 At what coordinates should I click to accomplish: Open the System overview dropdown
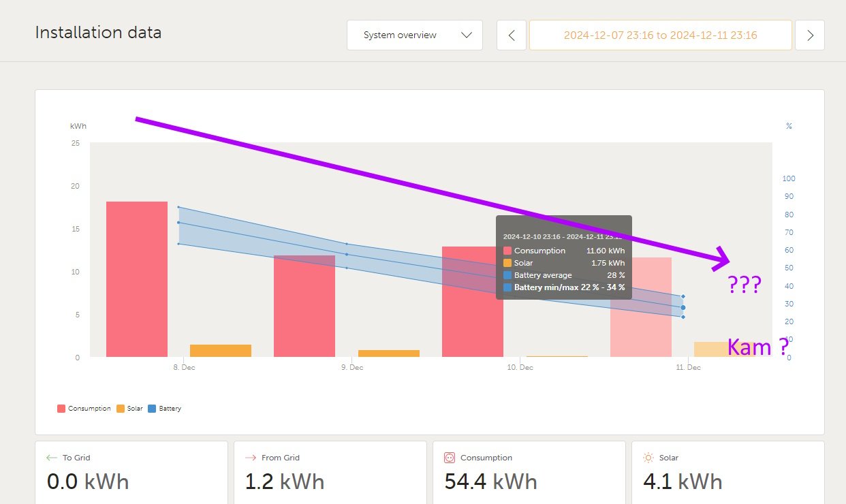pyautogui.click(x=414, y=35)
